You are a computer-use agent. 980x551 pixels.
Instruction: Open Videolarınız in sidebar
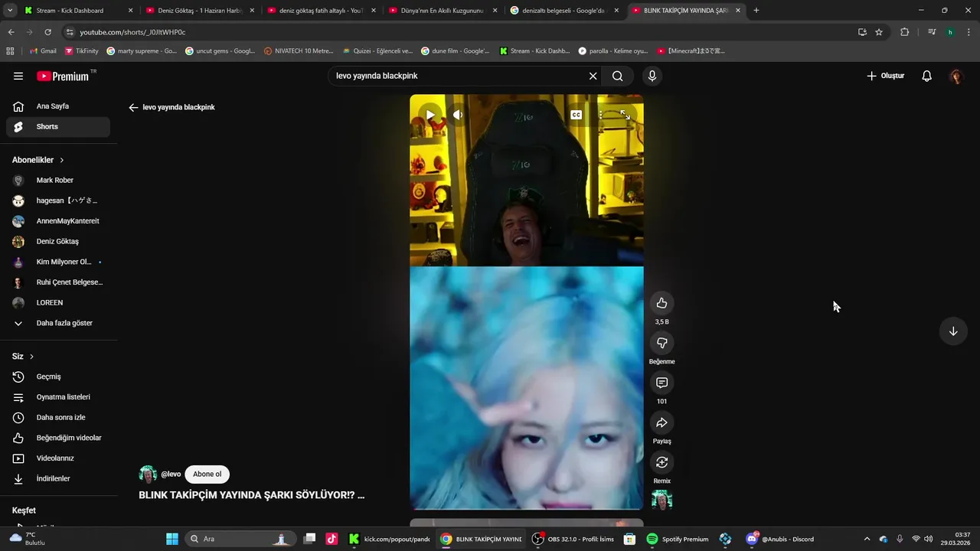tap(58, 458)
